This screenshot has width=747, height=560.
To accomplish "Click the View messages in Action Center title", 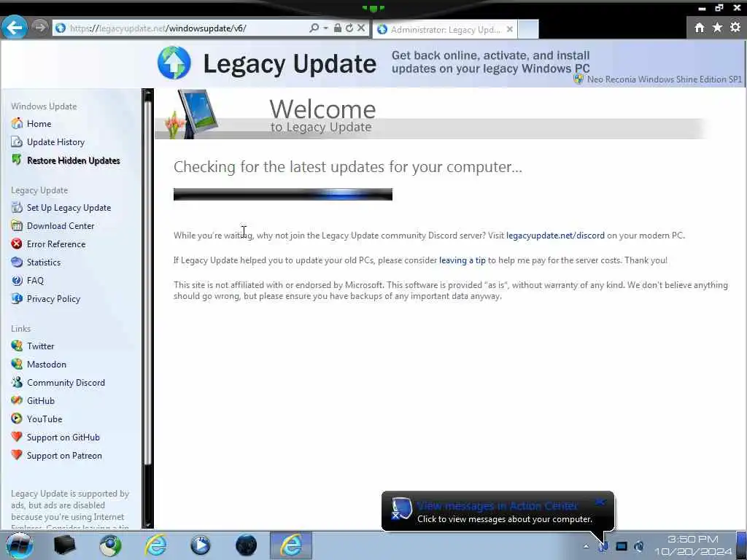I will click(497, 506).
